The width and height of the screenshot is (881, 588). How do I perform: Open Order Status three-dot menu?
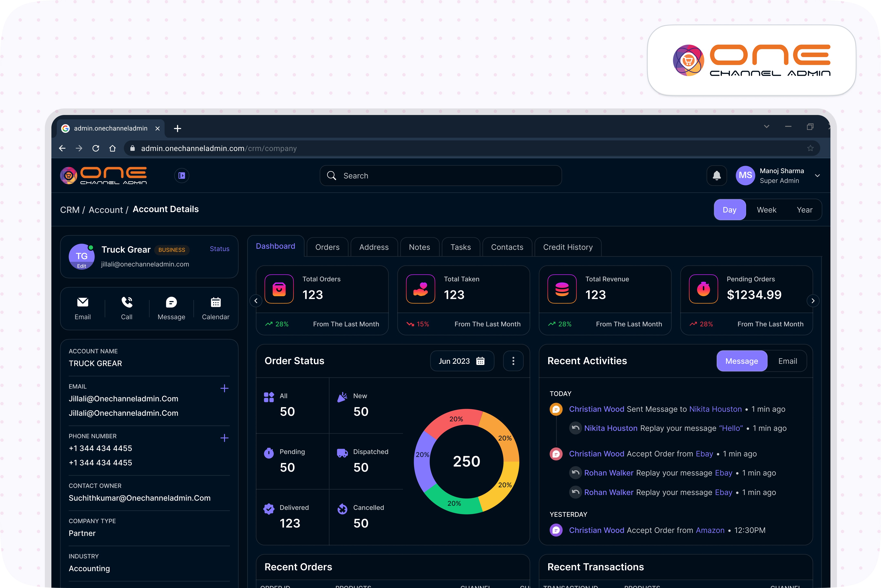coord(513,361)
